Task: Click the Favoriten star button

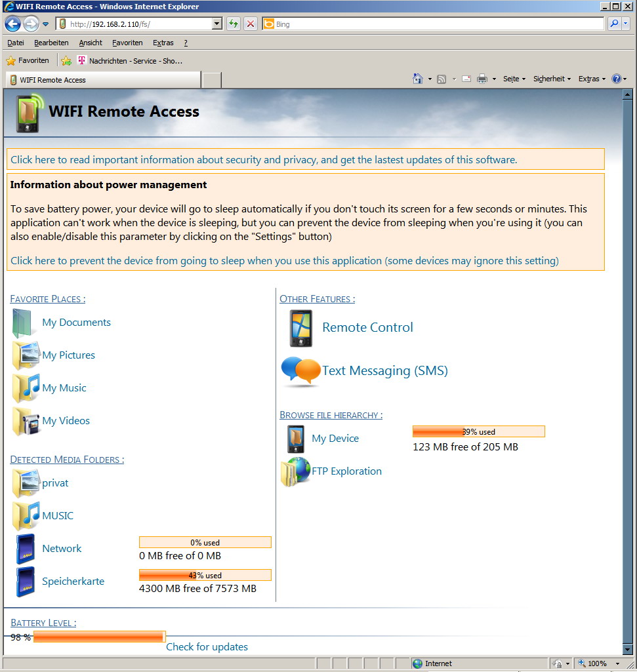Action: pyautogui.click(x=28, y=61)
